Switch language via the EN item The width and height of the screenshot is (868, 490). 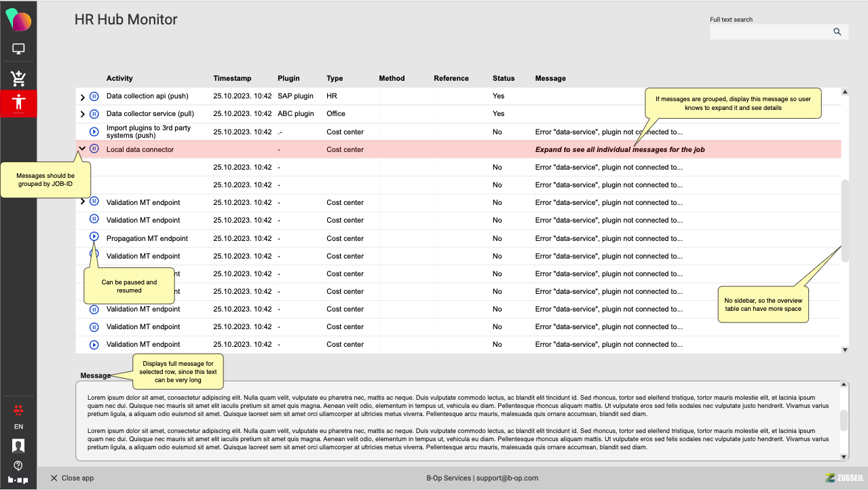pos(18,427)
